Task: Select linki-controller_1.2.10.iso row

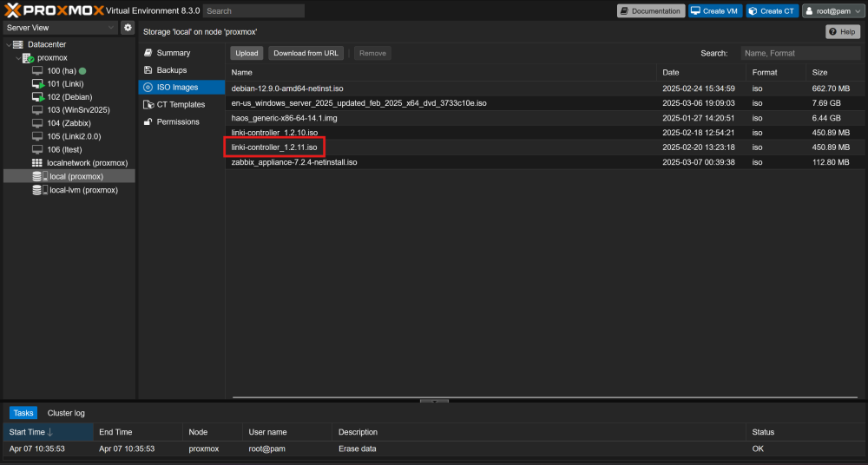Action: coord(543,133)
